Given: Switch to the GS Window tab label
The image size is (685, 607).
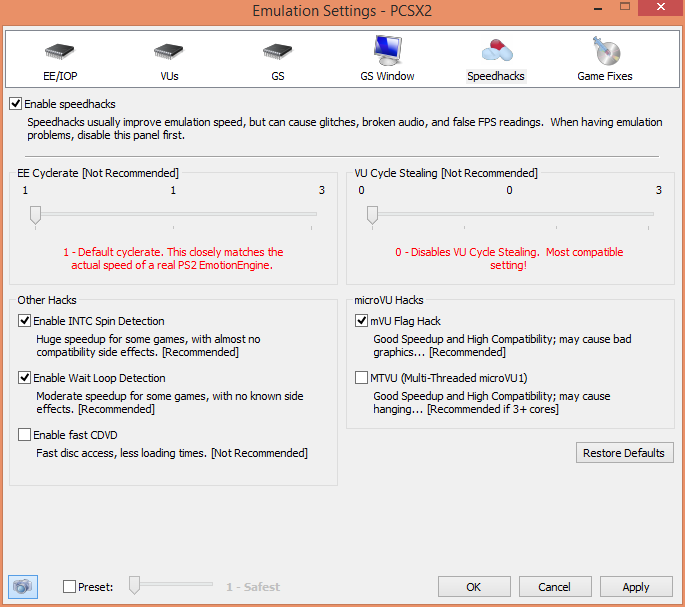Looking at the screenshot, I should (387, 76).
